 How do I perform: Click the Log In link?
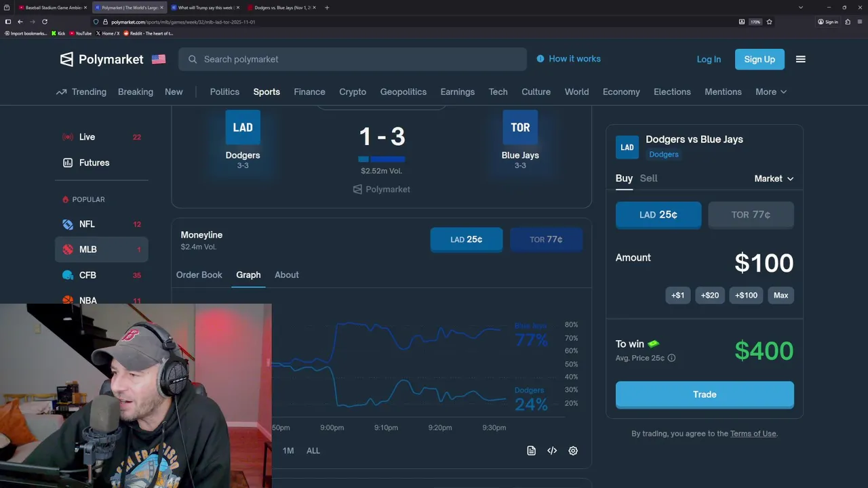[x=709, y=59]
